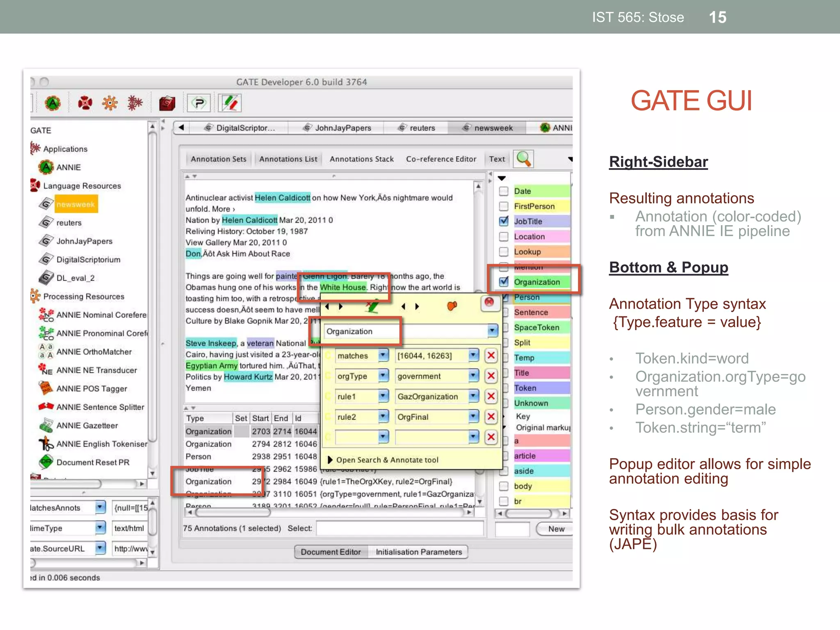Click the Select annotations input field
Viewport: 840px width, 630px height.
point(400,528)
